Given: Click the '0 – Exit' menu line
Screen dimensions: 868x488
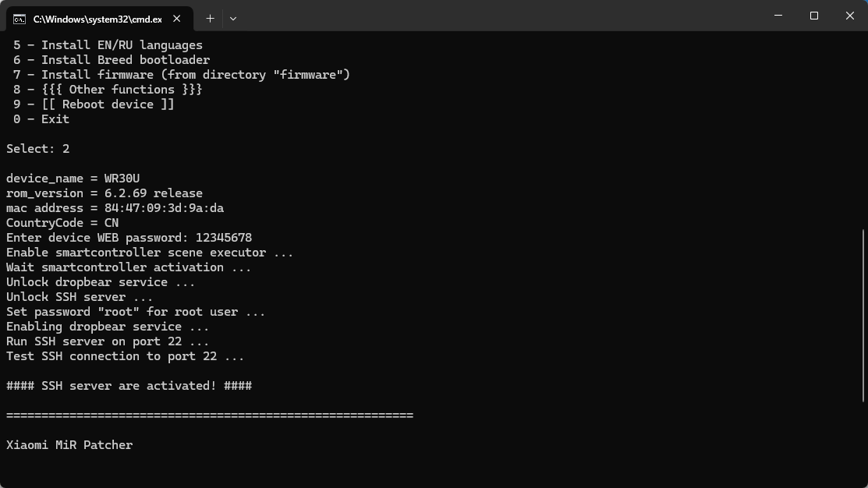Looking at the screenshot, I should tap(41, 119).
